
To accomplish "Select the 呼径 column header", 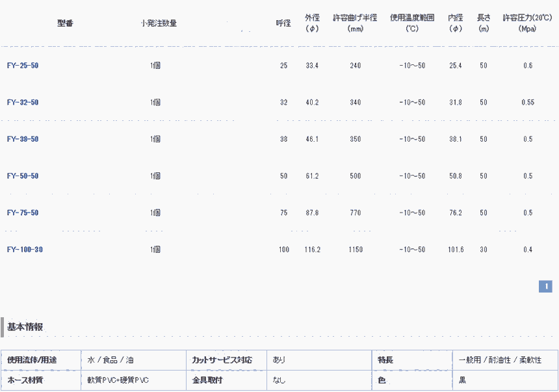I will point(283,23).
